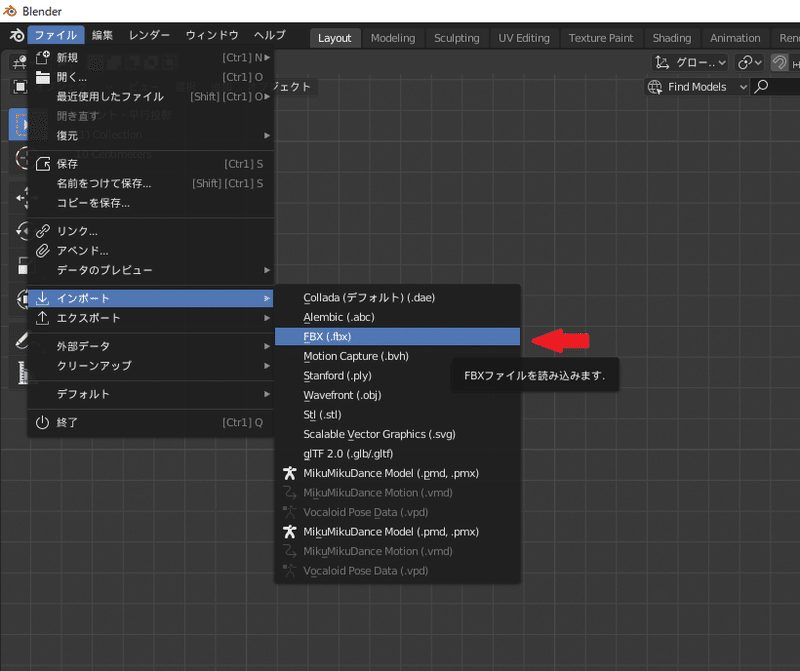The width and height of the screenshot is (800, 671).
Task: Click 開く folder icon
Action: (x=43, y=78)
